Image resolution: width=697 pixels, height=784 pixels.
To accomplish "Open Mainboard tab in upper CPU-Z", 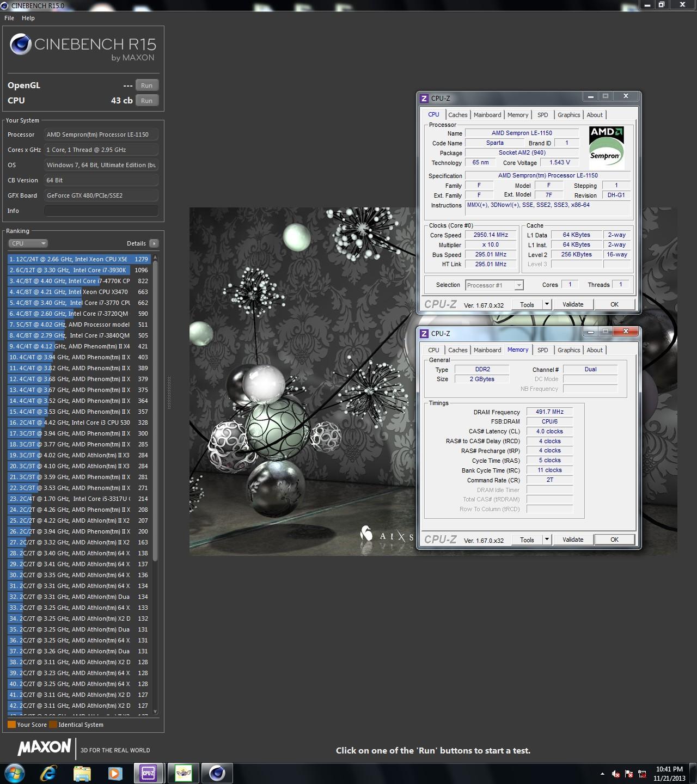I will [487, 115].
